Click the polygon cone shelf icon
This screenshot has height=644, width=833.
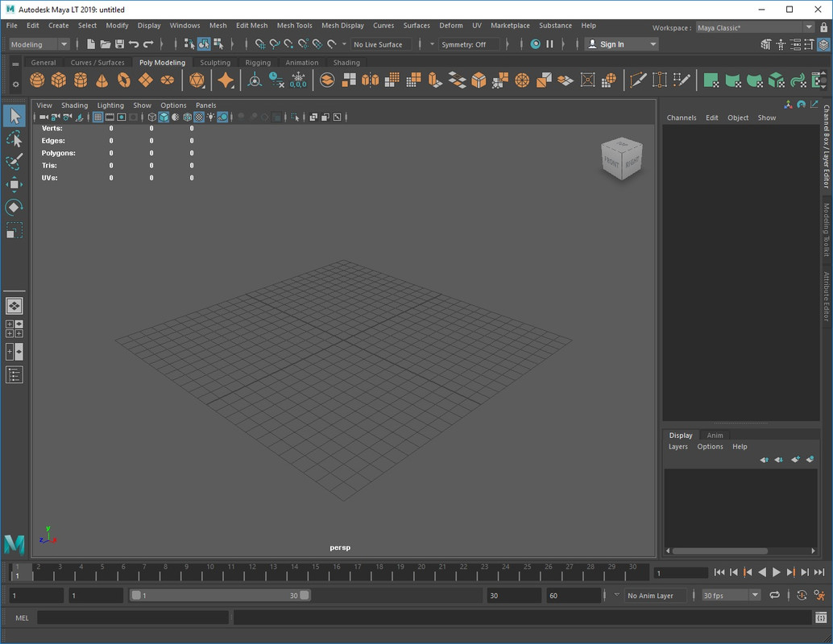[x=102, y=80]
